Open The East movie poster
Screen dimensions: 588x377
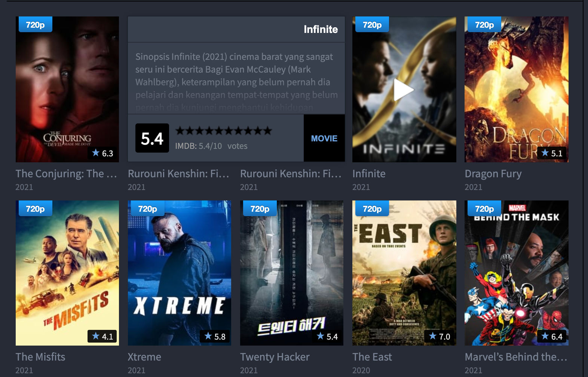pyautogui.click(x=404, y=273)
